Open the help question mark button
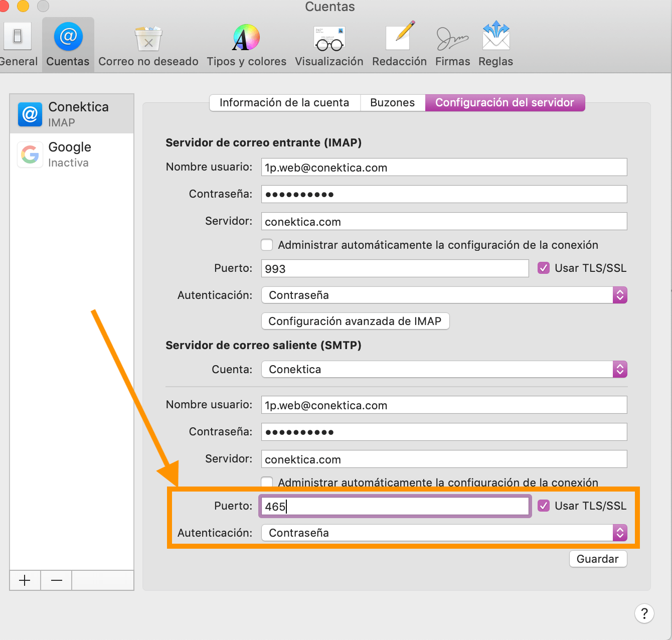The height and width of the screenshot is (640, 672). pyautogui.click(x=644, y=613)
